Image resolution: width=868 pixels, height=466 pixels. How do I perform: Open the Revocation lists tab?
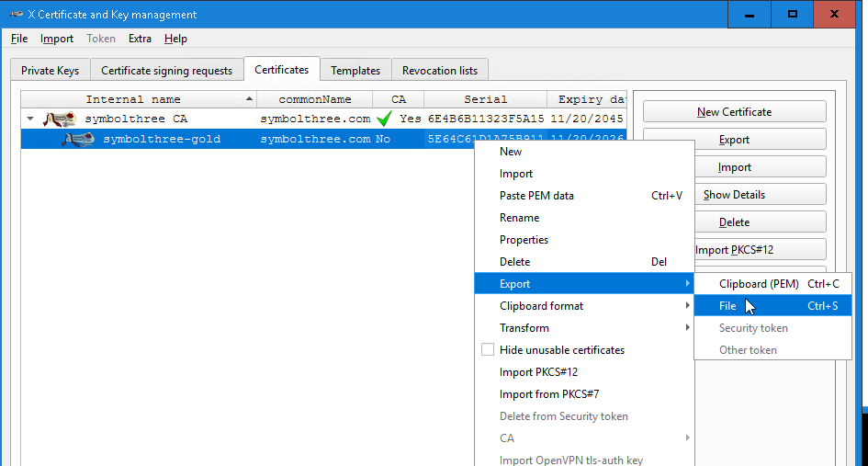[440, 70]
